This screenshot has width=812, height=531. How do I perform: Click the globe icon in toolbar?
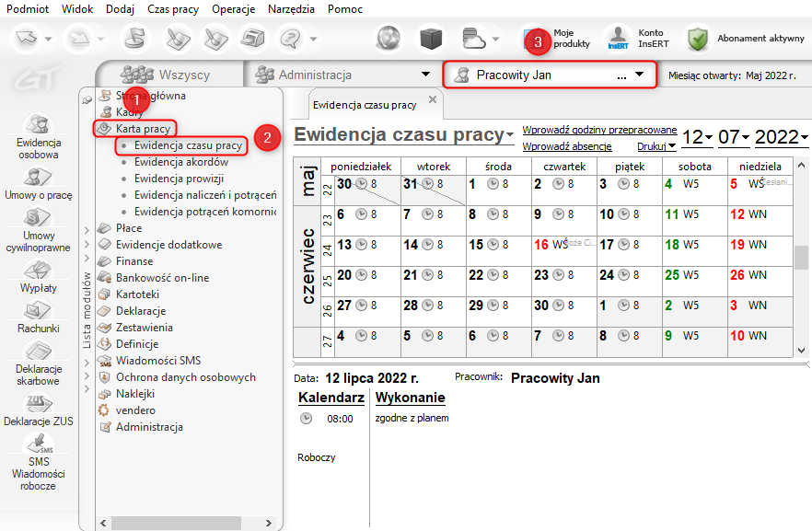(389, 39)
